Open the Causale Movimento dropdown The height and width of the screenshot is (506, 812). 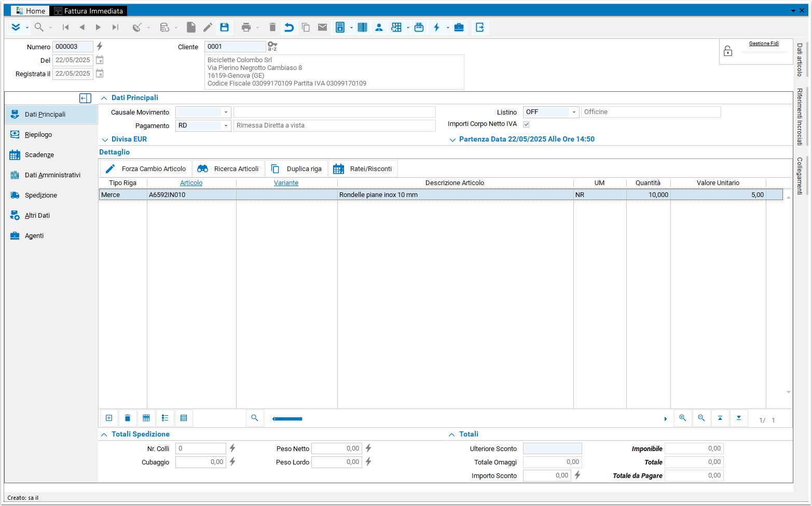pos(226,112)
